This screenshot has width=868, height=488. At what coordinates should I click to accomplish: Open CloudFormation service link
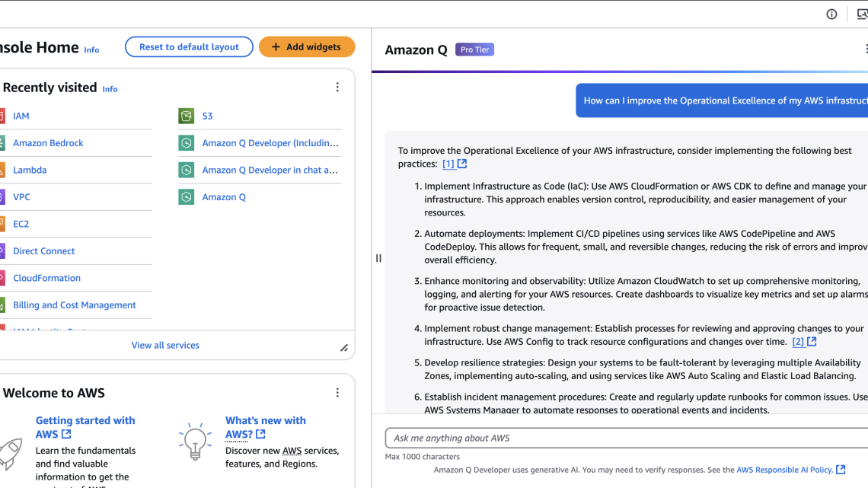click(46, 279)
